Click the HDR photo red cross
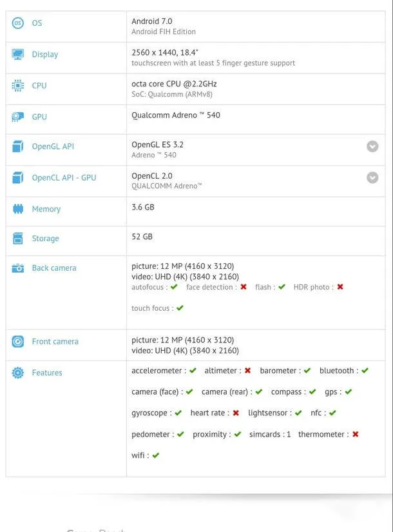 coord(340,287)
